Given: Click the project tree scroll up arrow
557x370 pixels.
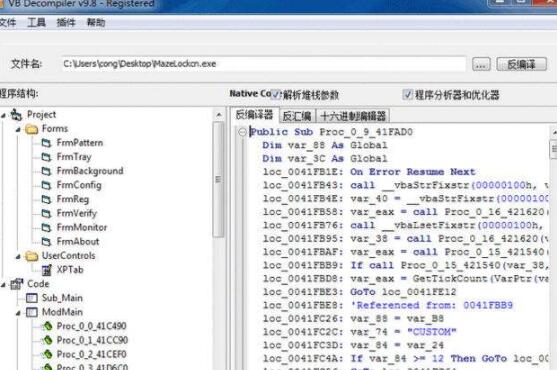Looking at the screenshot, I should tap(218, 115).
